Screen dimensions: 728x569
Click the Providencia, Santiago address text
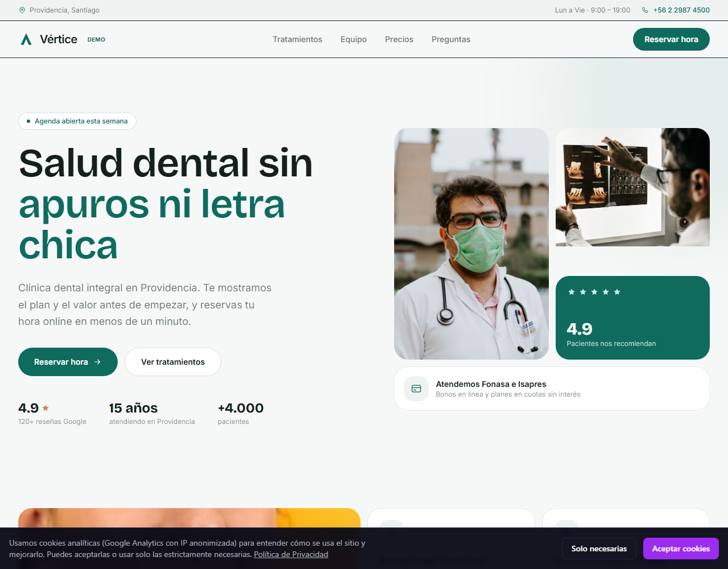coord(64,10)
